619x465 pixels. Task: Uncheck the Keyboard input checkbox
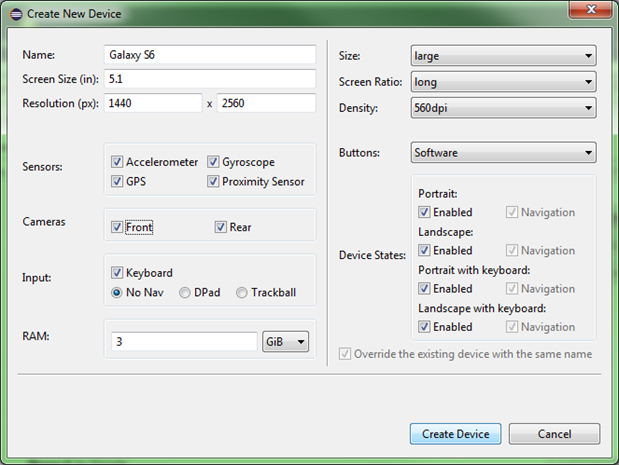point(117,272)
